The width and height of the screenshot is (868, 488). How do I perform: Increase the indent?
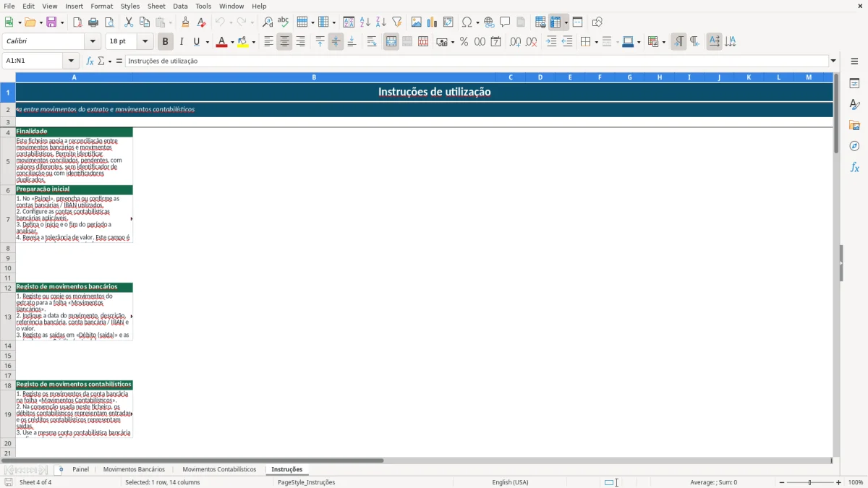click(x=551, y=42)
